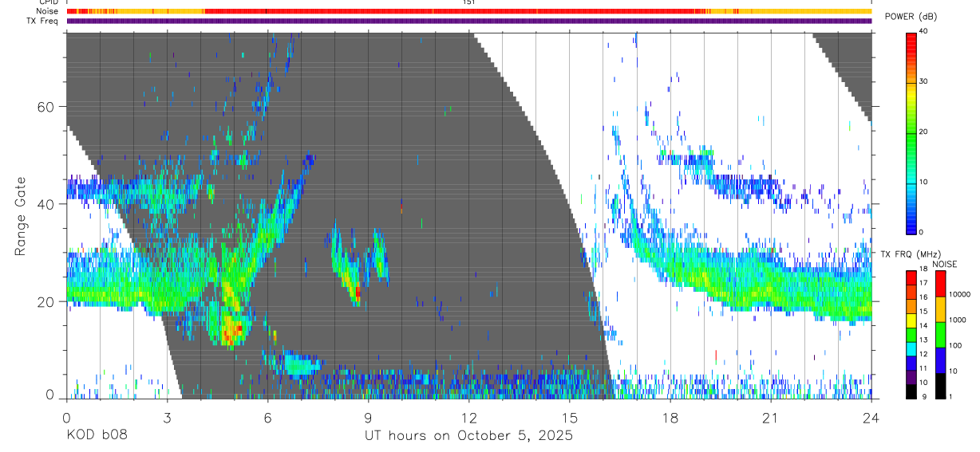Click the "18" UT hour tick label
Viewport: 980px width, 452px height.
(x=670, y=417)
